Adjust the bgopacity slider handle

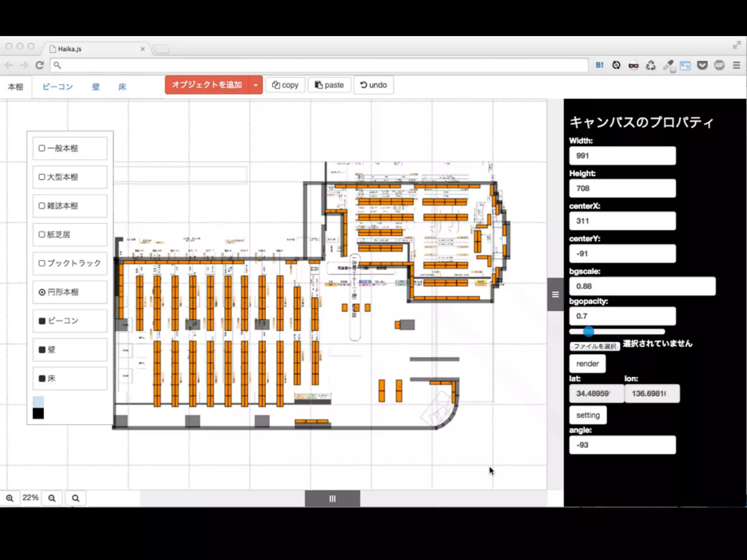point(588,331)
